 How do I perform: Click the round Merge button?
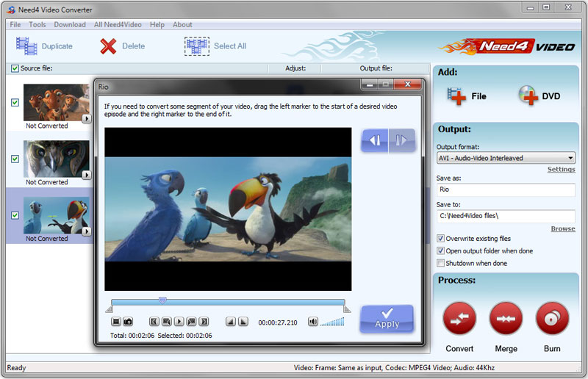[506, 319]
